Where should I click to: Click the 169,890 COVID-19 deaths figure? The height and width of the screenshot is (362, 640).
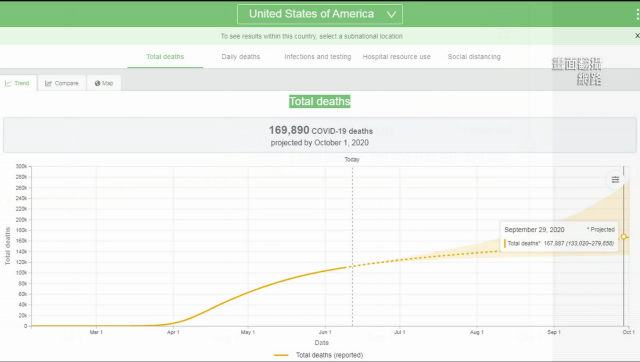(x=320, y=131)
